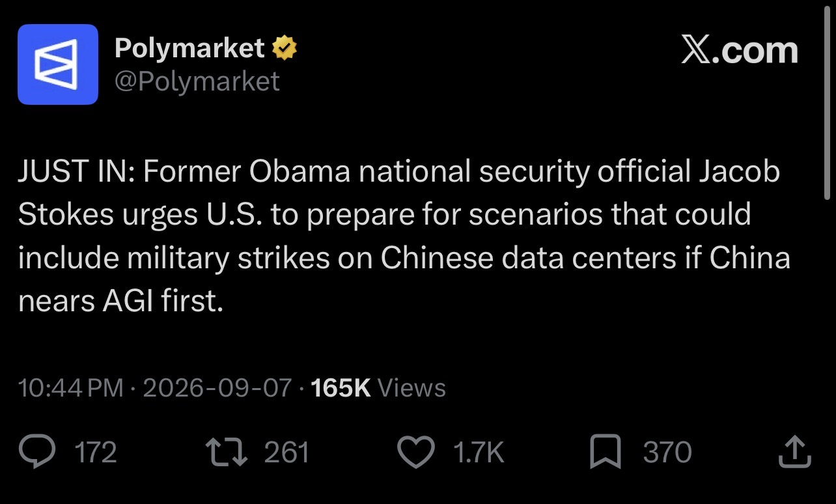Click the X.com logo
The image size is (836, 504).
click(x=740, y=50)
